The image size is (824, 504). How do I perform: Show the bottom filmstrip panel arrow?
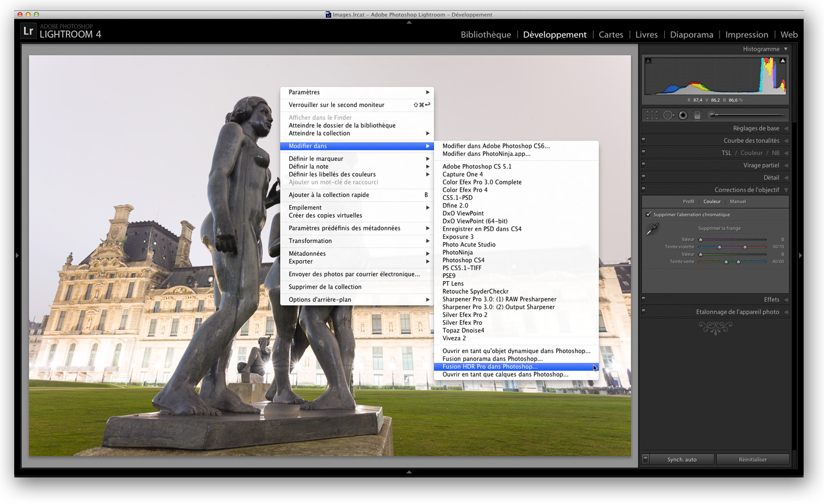coord(409,472)
